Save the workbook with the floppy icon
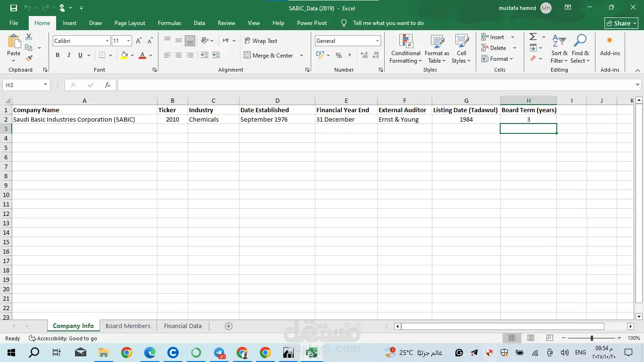Viewport: 644px width, 362px height. [x=14, y=8]
